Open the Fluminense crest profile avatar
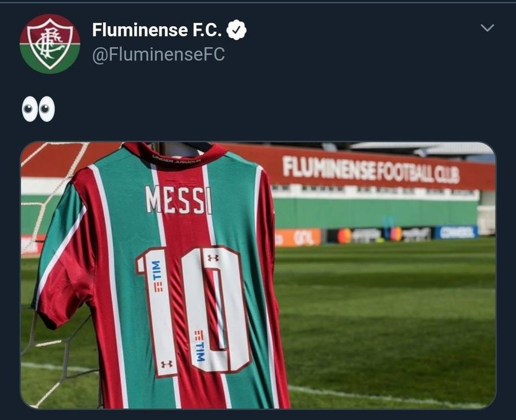This screenshot has height=420, width=516. 49,44
